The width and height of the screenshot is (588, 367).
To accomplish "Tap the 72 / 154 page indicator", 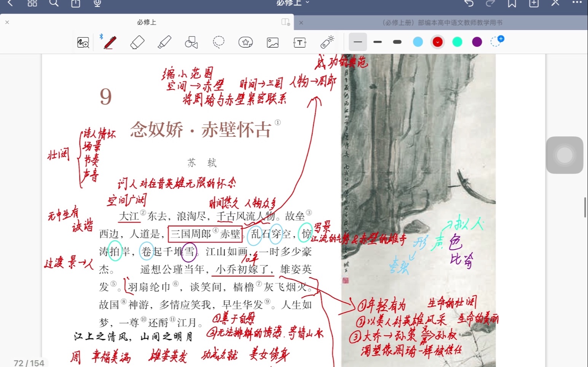I will point(29,363).
